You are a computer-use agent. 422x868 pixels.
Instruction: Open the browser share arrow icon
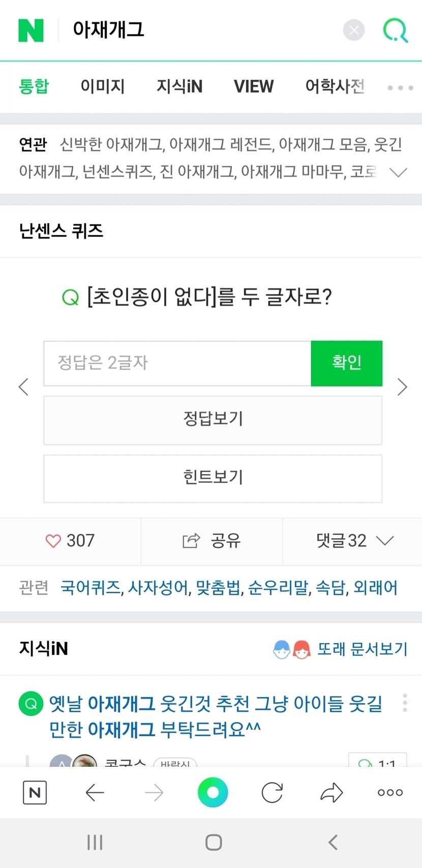[x=331, y=792]
